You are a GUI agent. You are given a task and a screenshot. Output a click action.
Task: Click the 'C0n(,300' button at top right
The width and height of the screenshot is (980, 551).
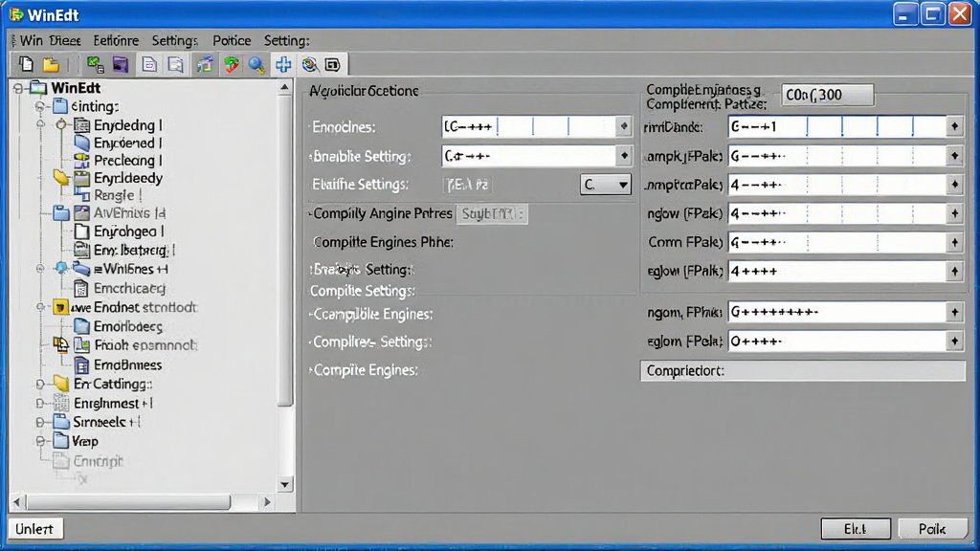[828, 95]
